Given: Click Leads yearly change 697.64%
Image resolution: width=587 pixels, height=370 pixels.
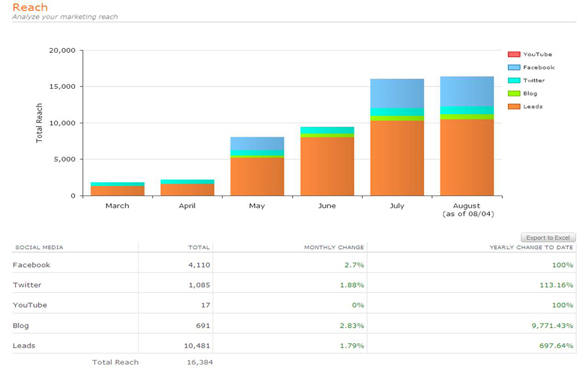Looking at the screenshot, I should (556, 346).
